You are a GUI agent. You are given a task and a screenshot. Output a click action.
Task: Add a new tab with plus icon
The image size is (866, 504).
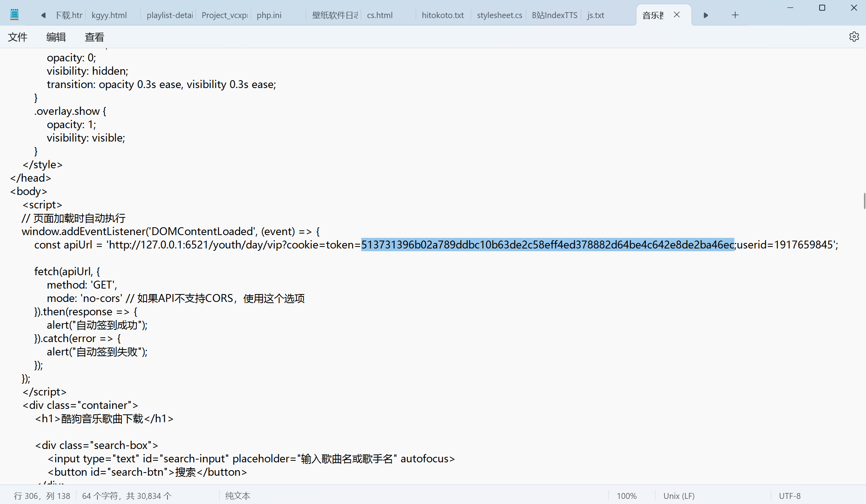tap(735, 15)
